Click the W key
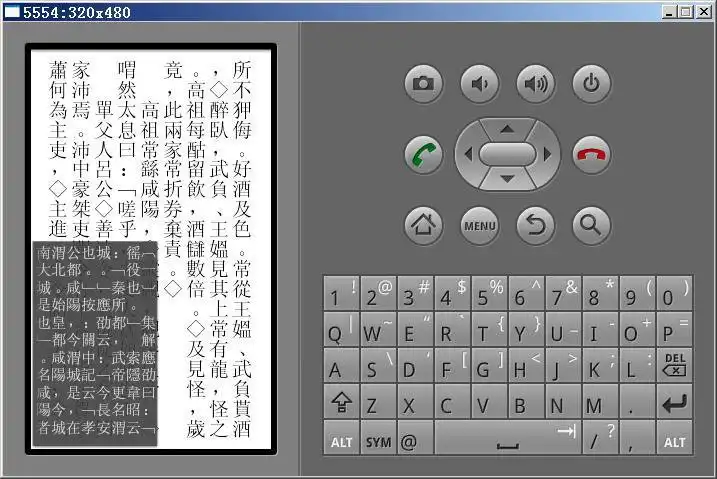Viewport: 717px width, 479px height. [x=379, y=330]
